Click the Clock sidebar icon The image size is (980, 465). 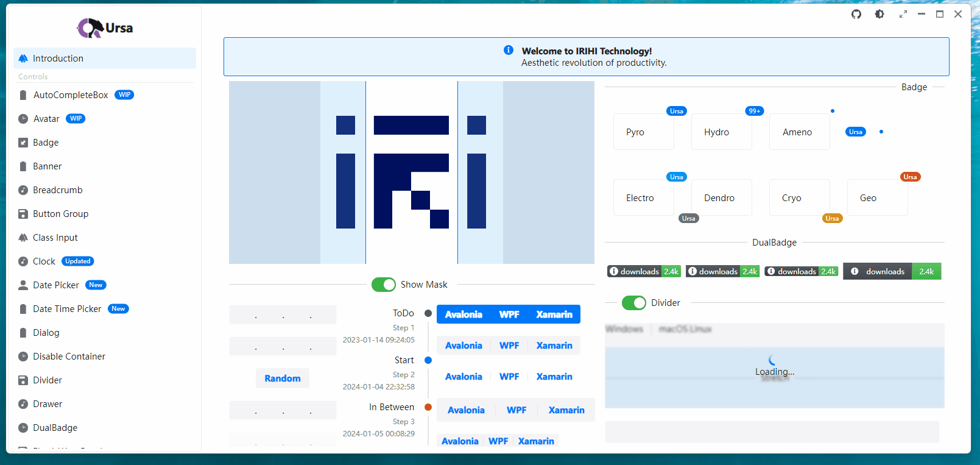(x=23, y=261)
